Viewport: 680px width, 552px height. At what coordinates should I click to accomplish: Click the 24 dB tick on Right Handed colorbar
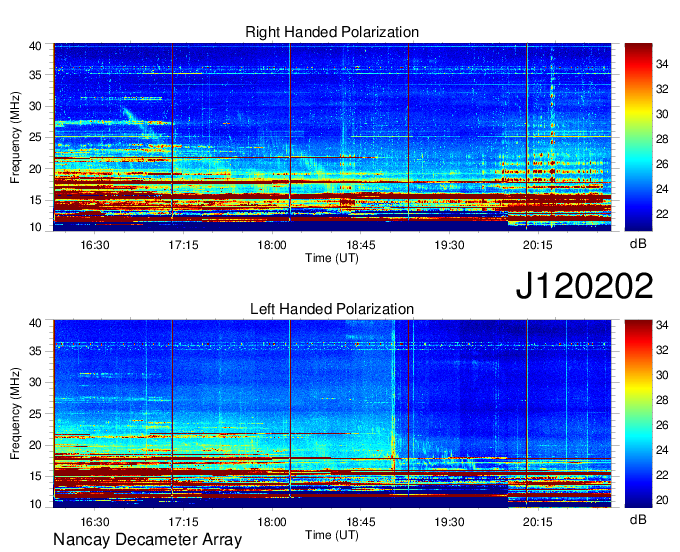(x=662, y=189)
